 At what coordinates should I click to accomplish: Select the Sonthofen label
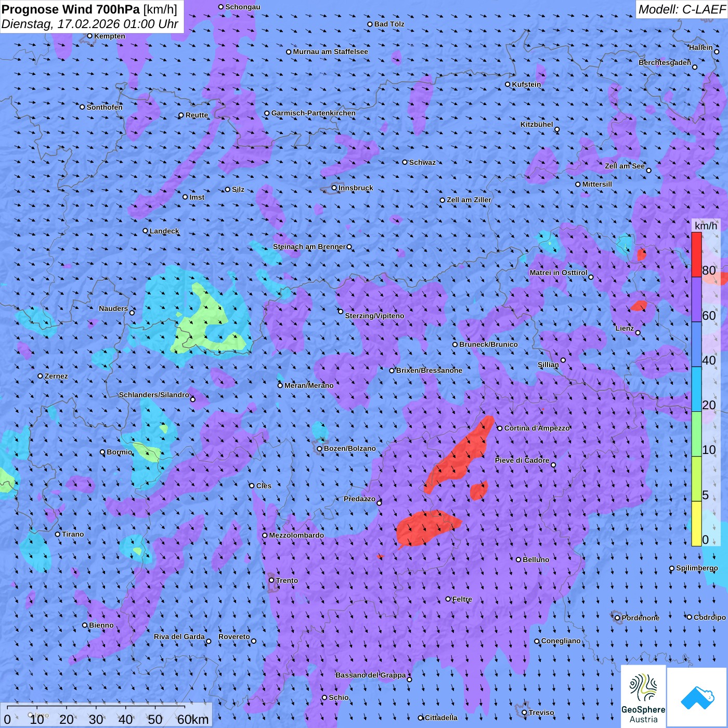(105, 107)
